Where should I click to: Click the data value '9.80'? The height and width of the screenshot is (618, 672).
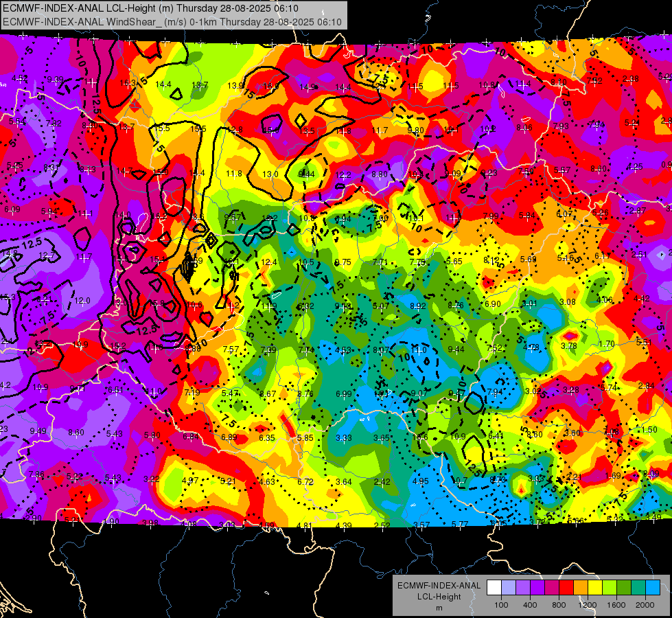pyautogui.click(x=415, y=130)
